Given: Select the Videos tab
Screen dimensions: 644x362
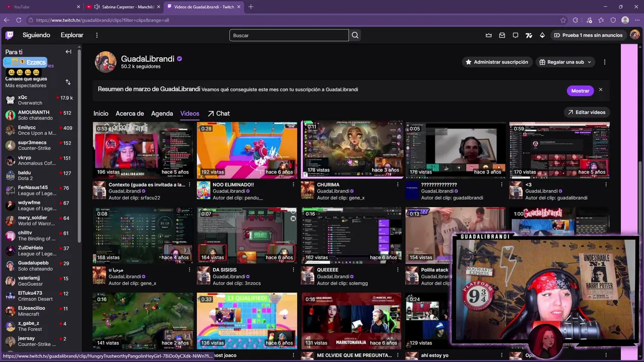Looking at the screenshot, I should [x=190, y=114].
